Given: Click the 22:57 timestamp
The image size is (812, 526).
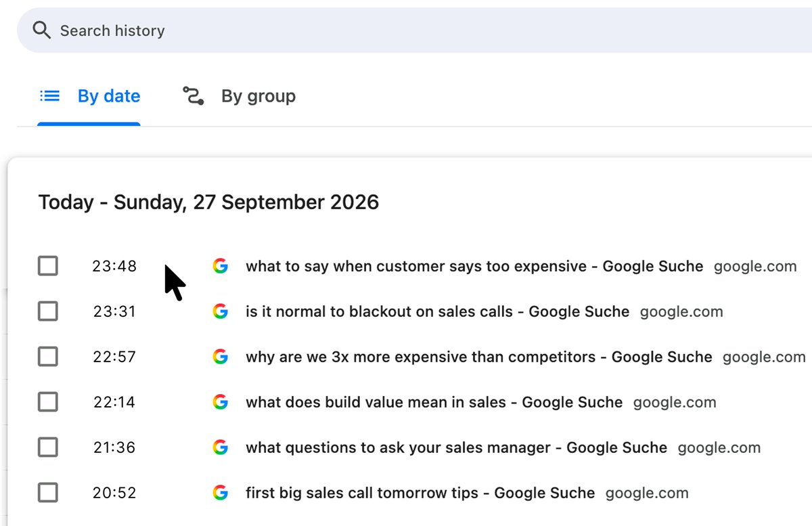Looking at the screenshot, I should (114, 357).
